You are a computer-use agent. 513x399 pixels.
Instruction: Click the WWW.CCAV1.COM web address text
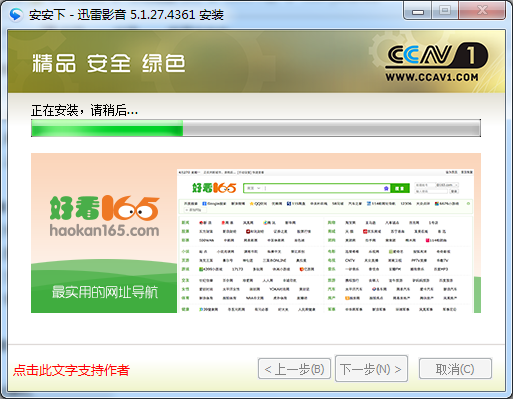tap(432, 77)
